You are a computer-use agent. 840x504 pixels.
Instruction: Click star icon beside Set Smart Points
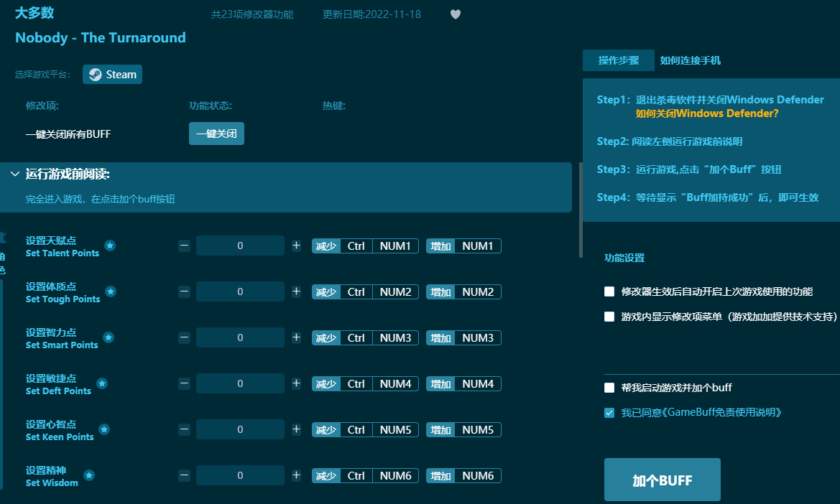(x=109, y=337)
